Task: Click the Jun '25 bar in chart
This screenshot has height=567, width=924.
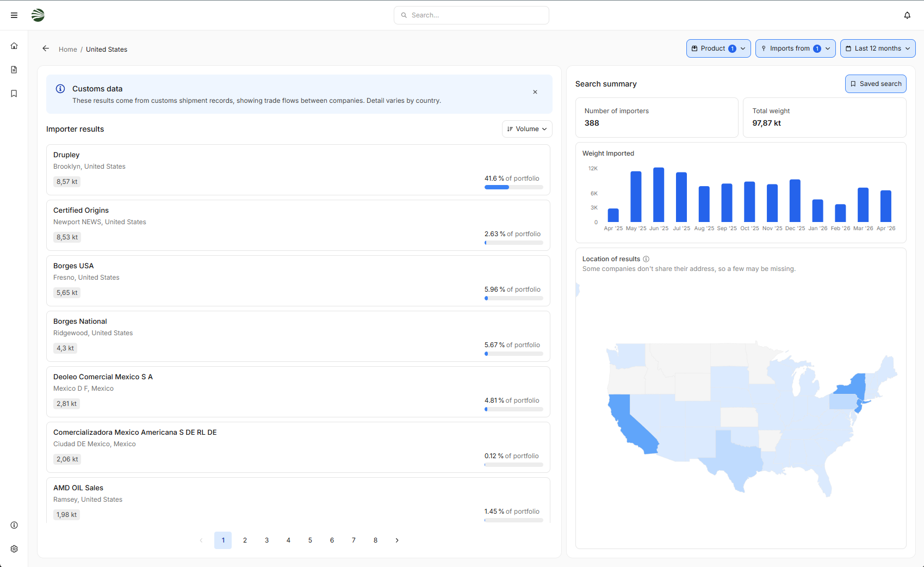Action: 659,195
